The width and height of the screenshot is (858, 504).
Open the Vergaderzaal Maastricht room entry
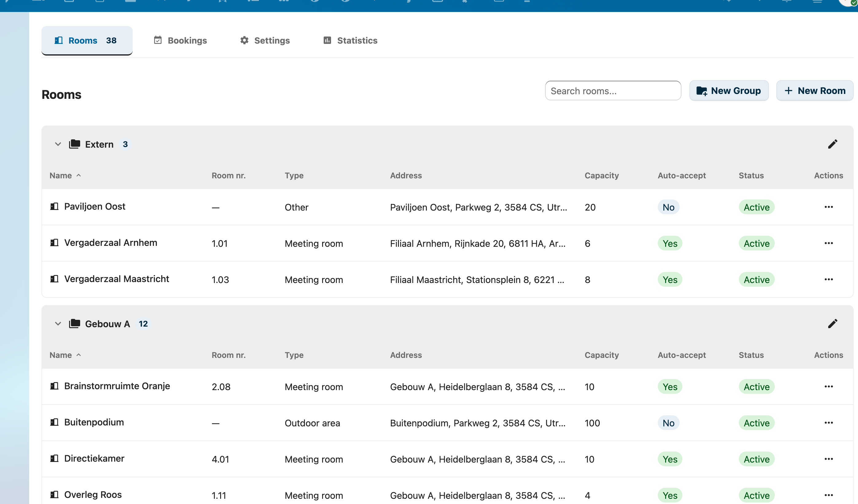[116, 279]
